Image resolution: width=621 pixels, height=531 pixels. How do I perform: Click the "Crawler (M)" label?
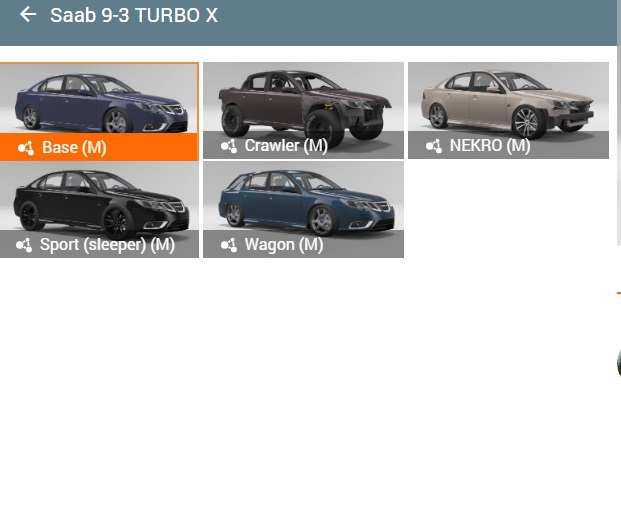click(x=286, y=146)
